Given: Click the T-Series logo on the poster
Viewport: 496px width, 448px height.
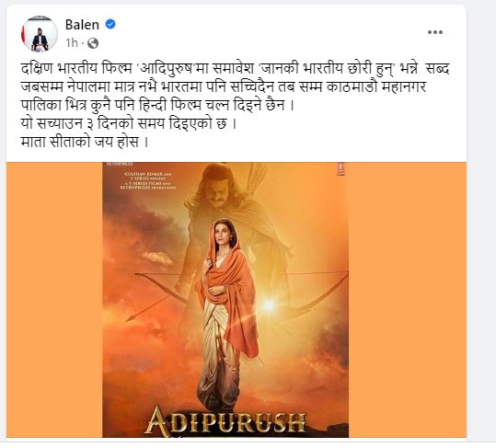Looking at the screenshot, I should pos(340,169).
